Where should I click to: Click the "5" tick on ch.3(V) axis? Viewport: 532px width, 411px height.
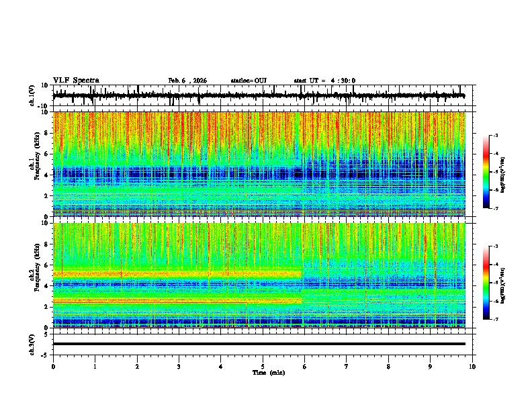[47, 334]
